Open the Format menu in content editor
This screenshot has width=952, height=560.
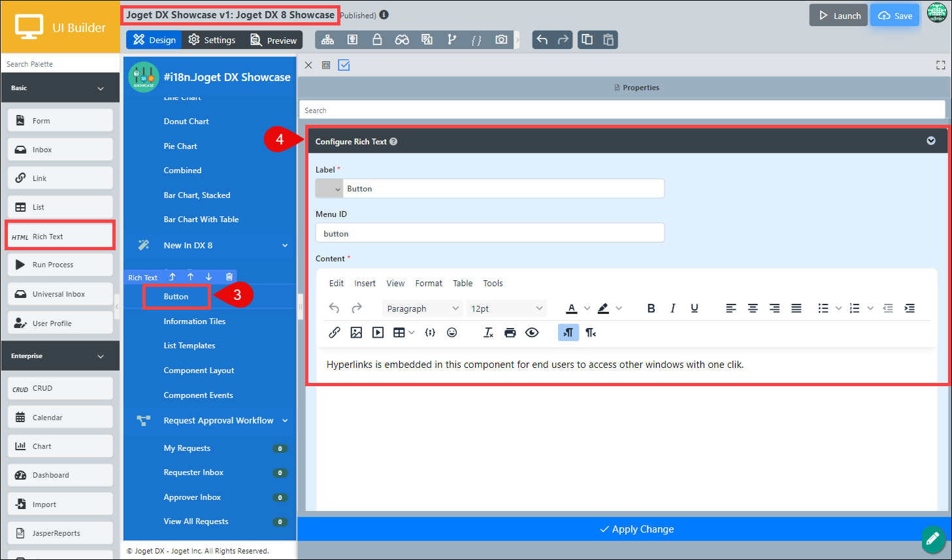click(x=429, y=284)
